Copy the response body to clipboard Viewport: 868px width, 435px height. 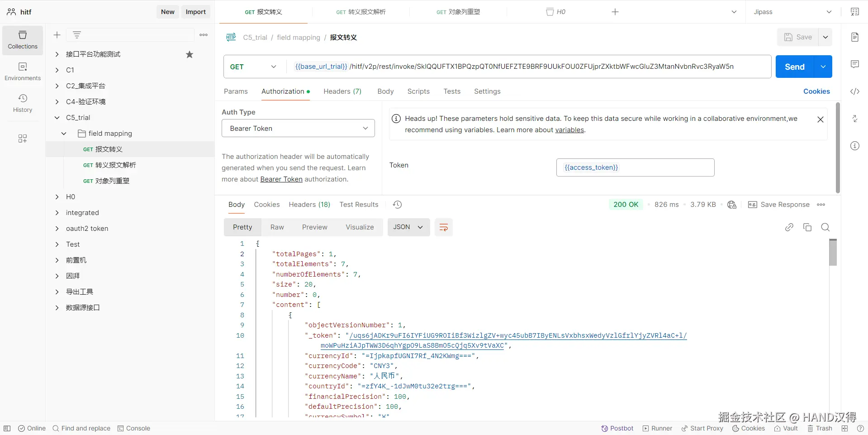click(807, 227)
